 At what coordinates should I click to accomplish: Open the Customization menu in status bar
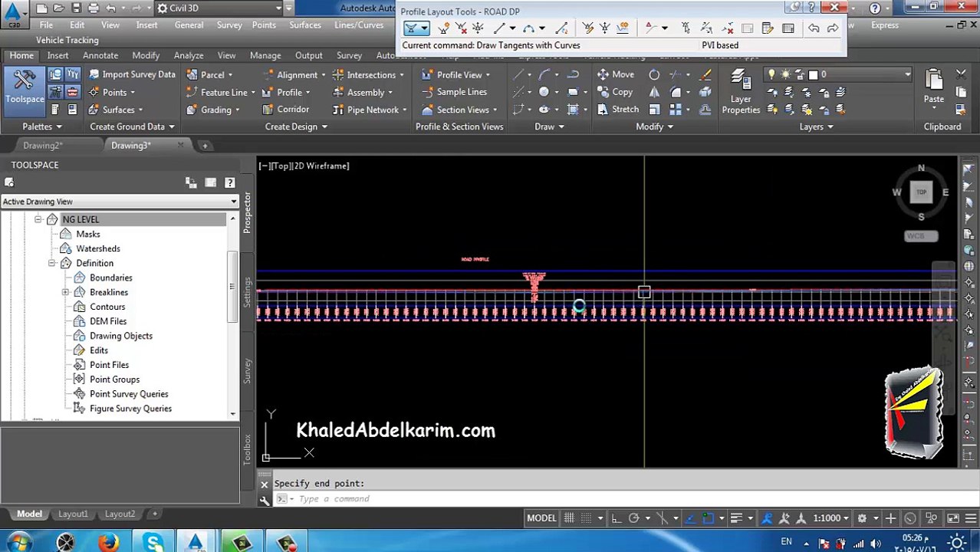972,518
